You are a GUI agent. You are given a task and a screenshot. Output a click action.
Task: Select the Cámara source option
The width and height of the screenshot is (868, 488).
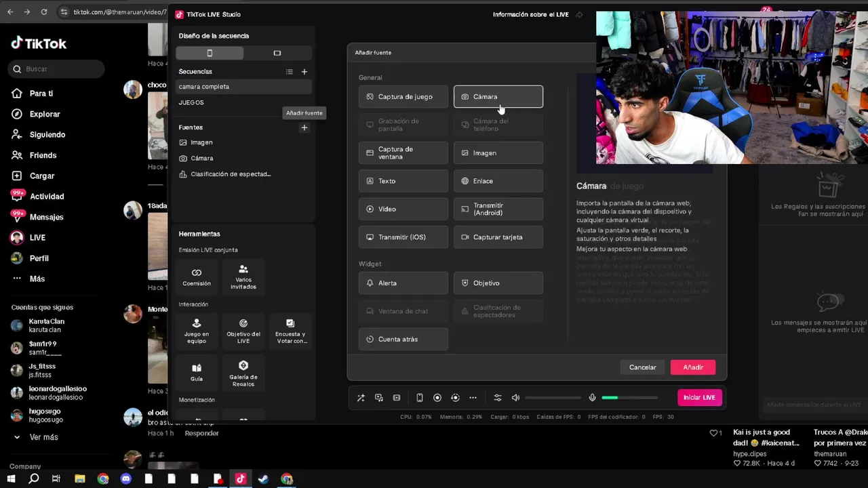498,97
